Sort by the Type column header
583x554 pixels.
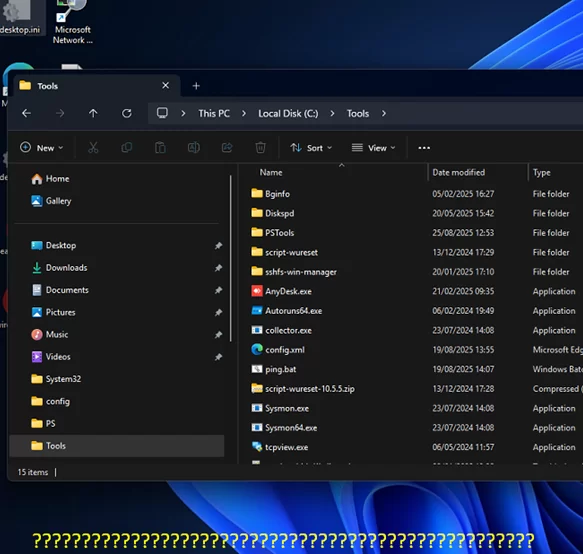(541, 173)
